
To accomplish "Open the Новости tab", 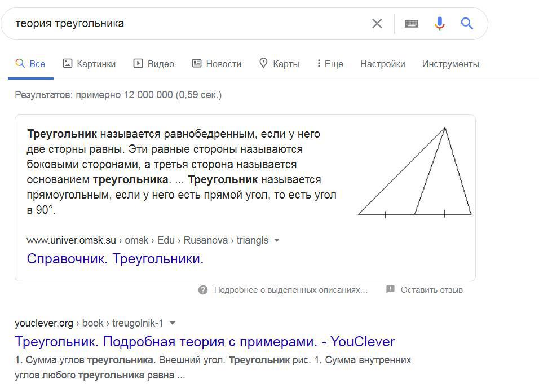I will pyautogui.click(x=217, y=64).
